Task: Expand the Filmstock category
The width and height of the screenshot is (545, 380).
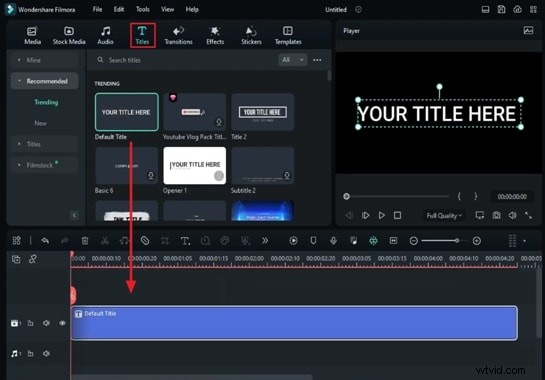Action: pyautogui.click(x=44, y=165)
